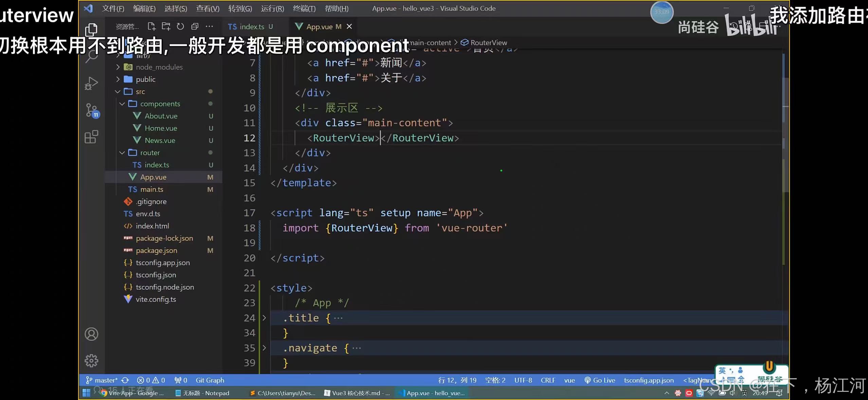
Task: Change file encoding UTF-8
Action: [523, 380]
